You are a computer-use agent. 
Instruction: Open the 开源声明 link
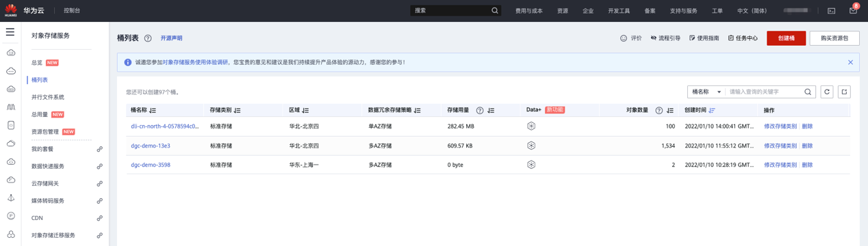point(171,38)
